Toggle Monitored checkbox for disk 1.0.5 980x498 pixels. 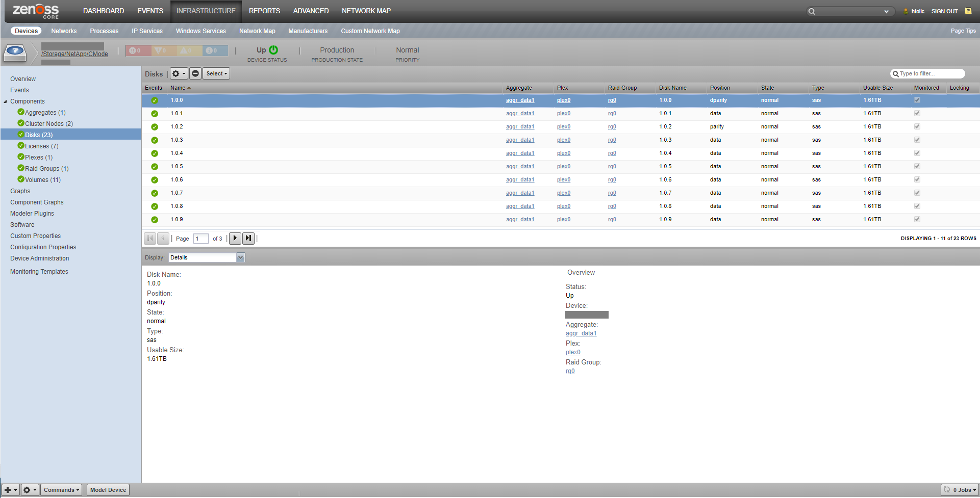[x=917, y=166]
